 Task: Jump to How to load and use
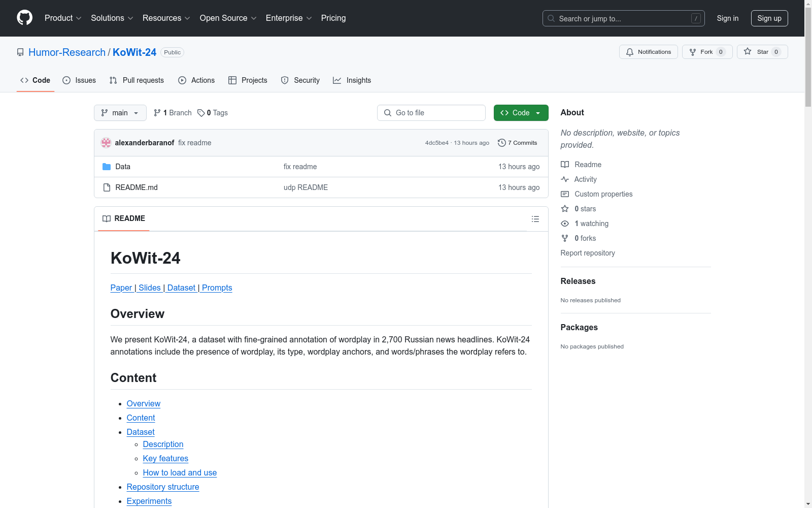coord(180,472)
